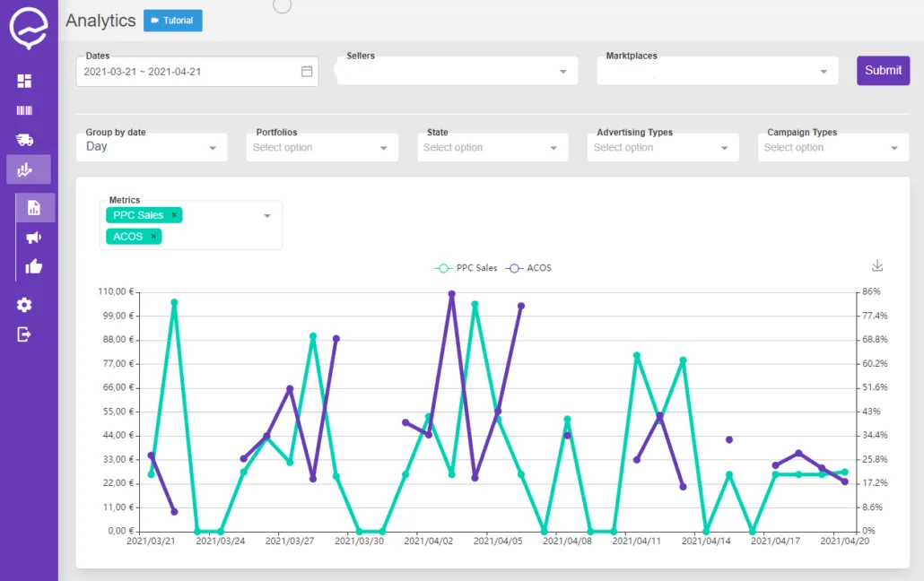Open the Tutorial video button

click(172, 21)
